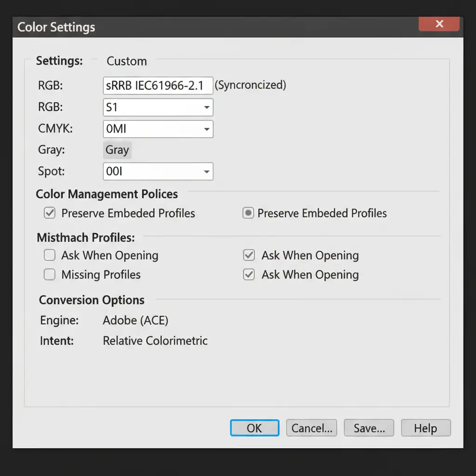Tick the Missing Profiles checkbox
This screenshot has height=476, width=476.
tap(49, 275)
